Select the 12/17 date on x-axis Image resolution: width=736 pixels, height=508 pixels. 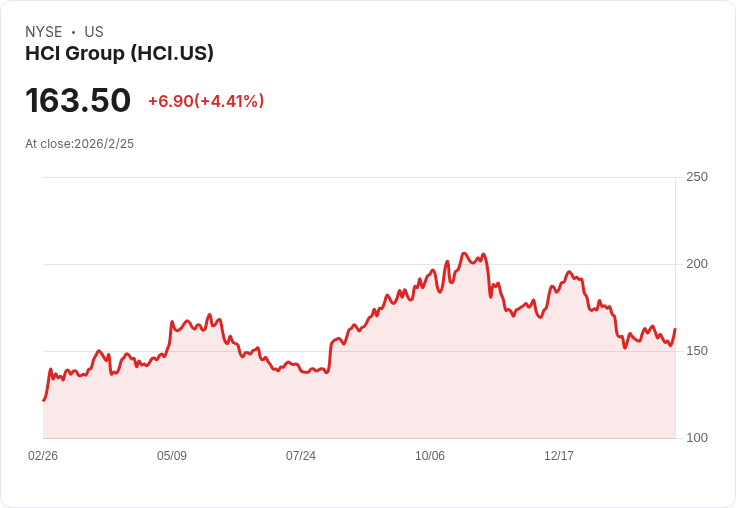[559, 455]
